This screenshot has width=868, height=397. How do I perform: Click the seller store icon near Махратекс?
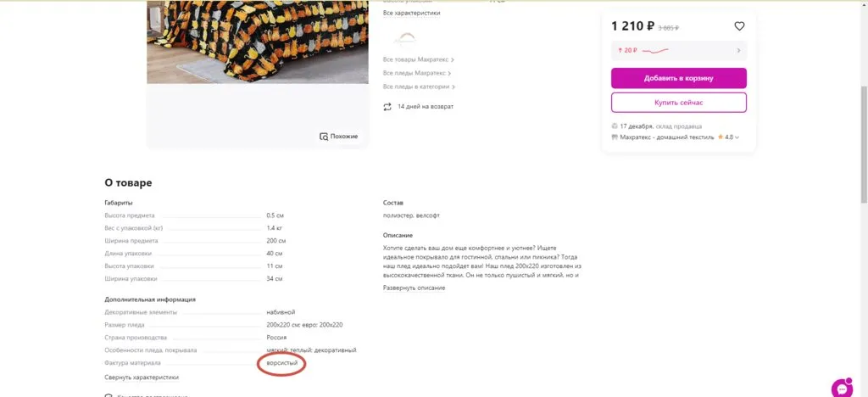[x=615, y=137]
